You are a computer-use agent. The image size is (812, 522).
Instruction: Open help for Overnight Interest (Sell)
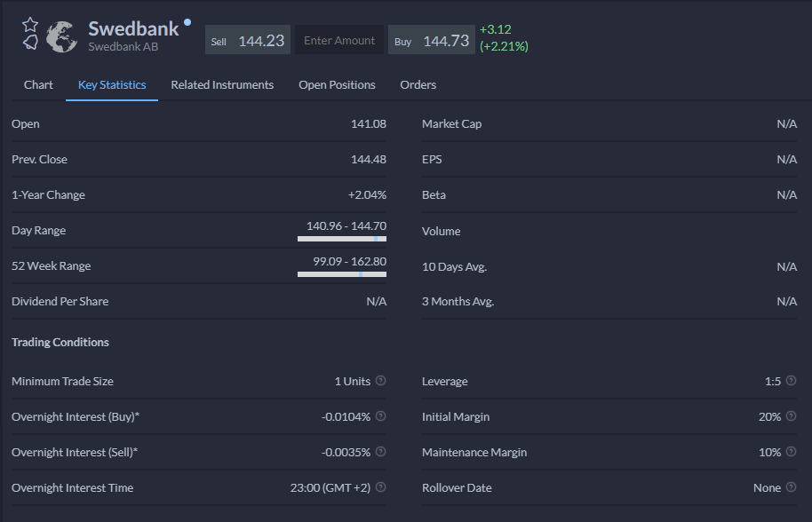(x=380, y=452)
